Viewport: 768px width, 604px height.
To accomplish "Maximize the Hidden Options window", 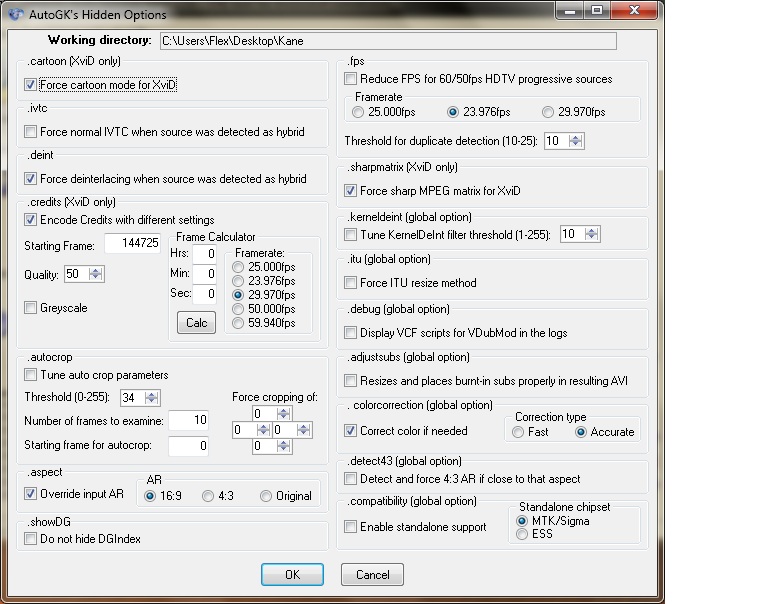I will [x=597, y=10].
